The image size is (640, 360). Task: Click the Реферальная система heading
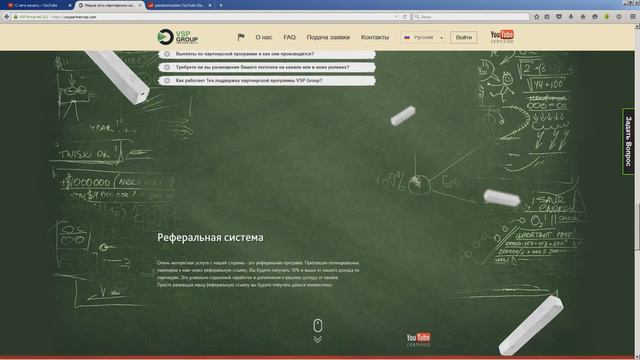point(210,238)
